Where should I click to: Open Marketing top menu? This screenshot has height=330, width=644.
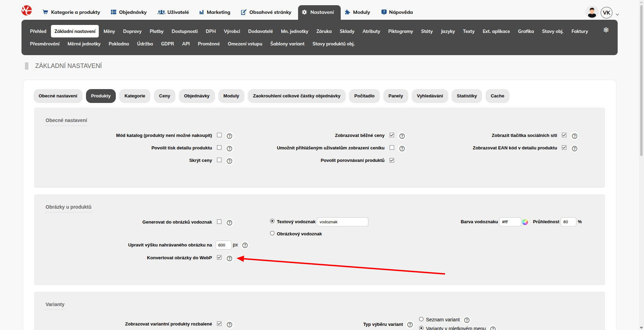(215, 12)
